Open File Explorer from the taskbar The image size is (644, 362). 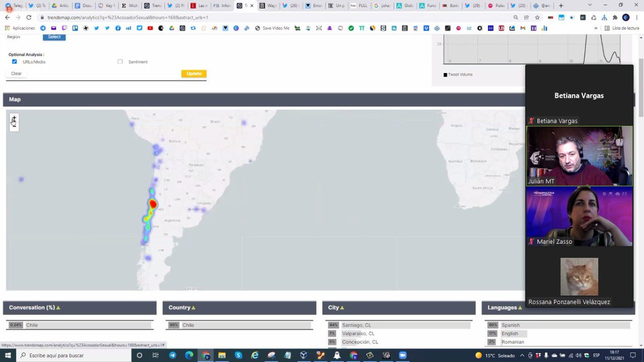tap(222, 355)
